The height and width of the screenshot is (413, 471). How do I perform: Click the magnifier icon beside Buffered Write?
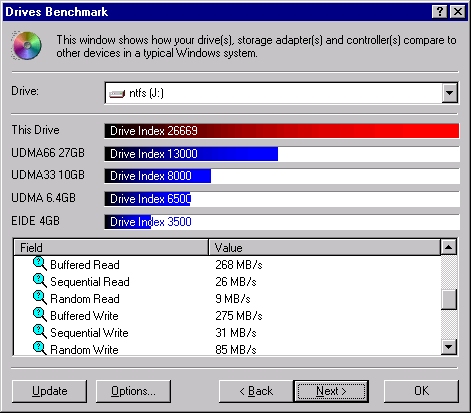point(40,315)
